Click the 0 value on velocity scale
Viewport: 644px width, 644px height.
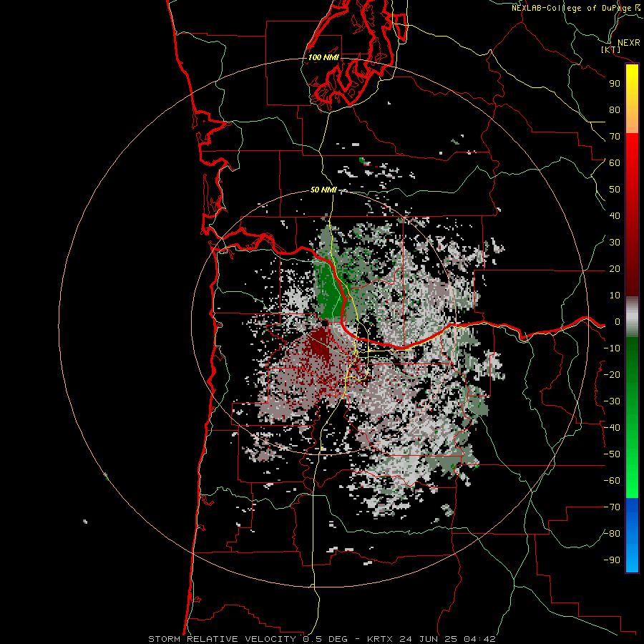click(618, 321)
